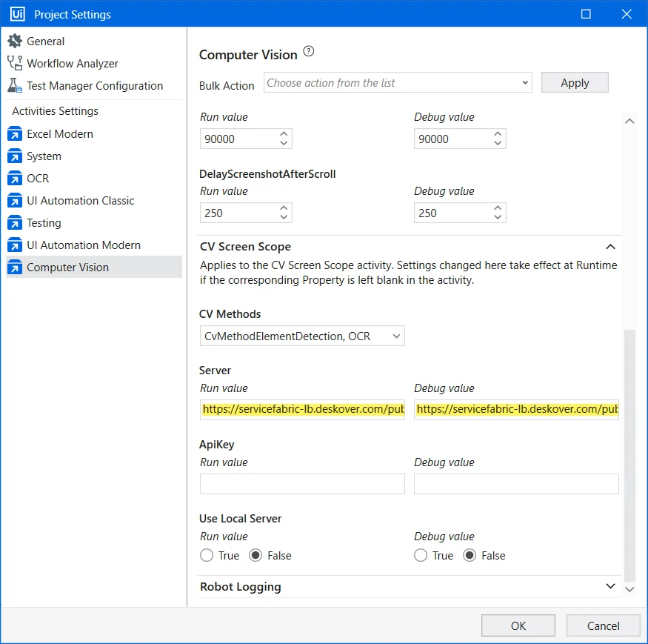Increase DelayScreenshotAfterScroll Debug value
The image size is (648, 644).
[x=498, y=208]
